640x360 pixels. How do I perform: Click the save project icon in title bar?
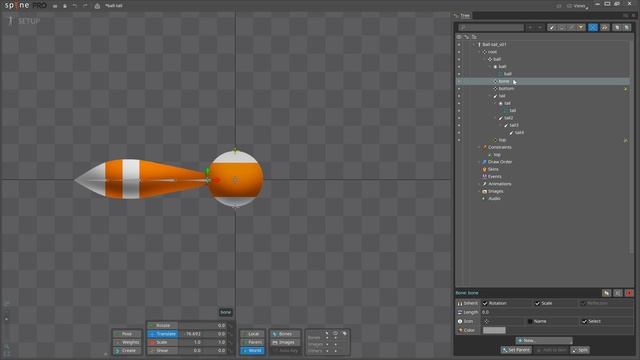coord(65,6)
